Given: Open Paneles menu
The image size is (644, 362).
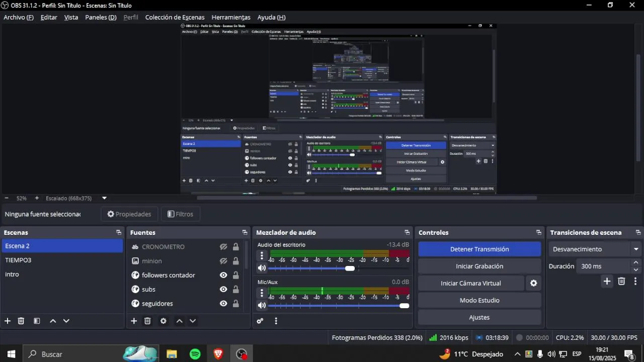Looking at the screenshot, I should click(x=101, y=17).
